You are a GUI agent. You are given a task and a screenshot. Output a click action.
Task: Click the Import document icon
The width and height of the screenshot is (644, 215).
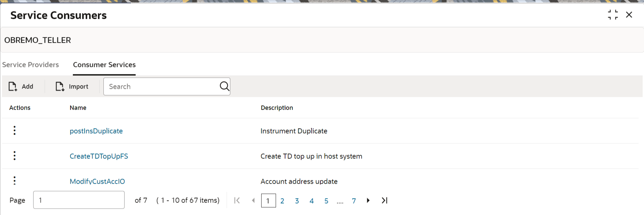(x=60, y=86)
